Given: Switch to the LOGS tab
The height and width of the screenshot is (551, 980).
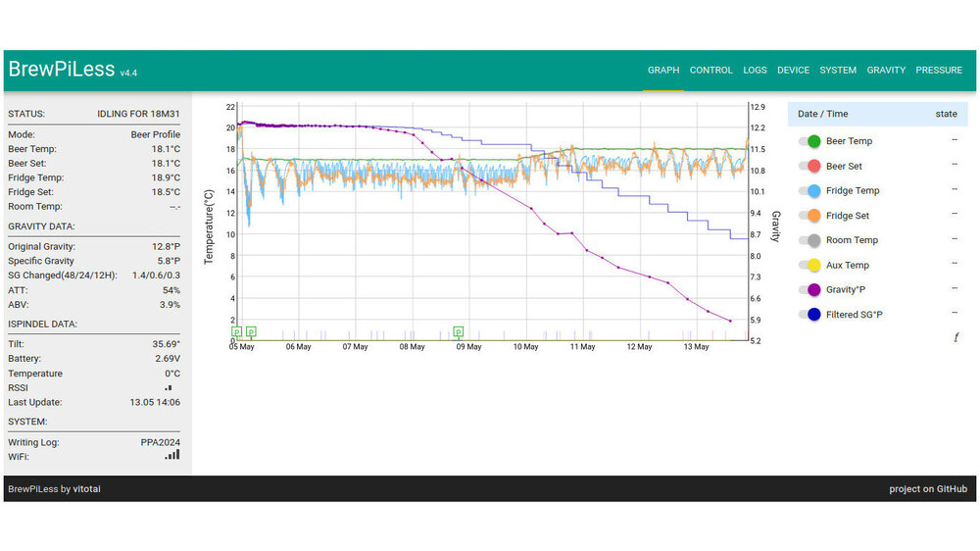Looking at the screenshot, I should tap(755, 71).
